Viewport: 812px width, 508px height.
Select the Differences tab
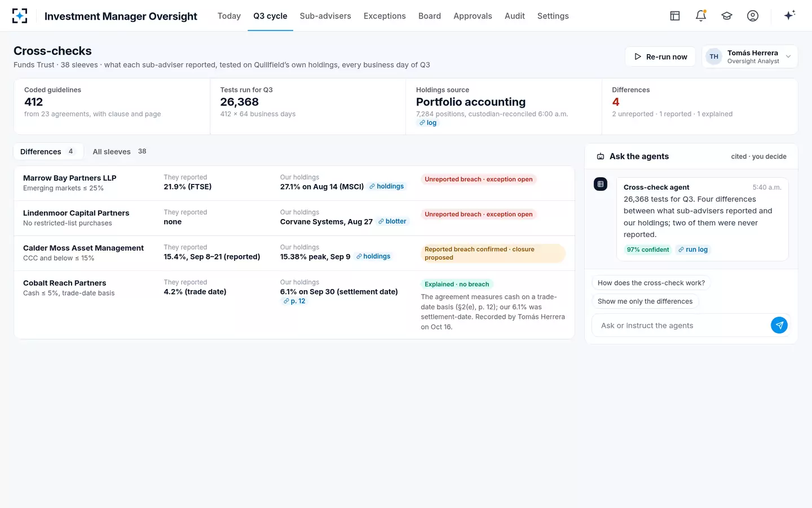[47, 151]
